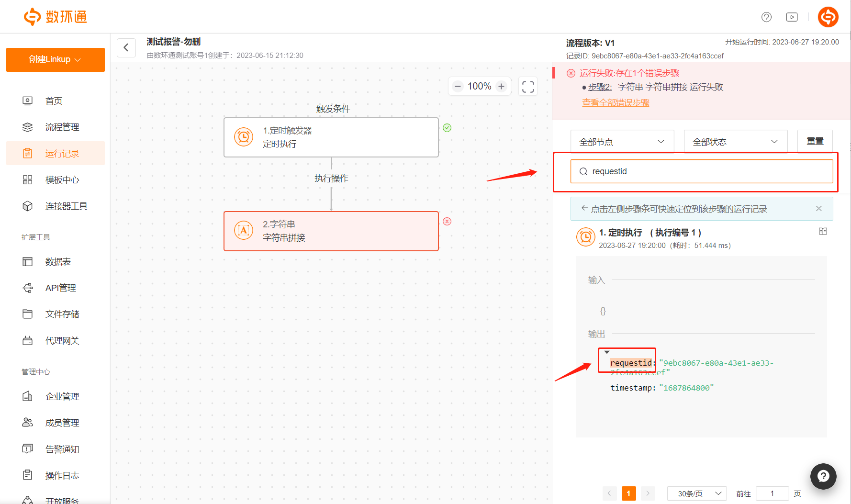
Task: Click the help question mark icon in header
Action: pos(766,17)
